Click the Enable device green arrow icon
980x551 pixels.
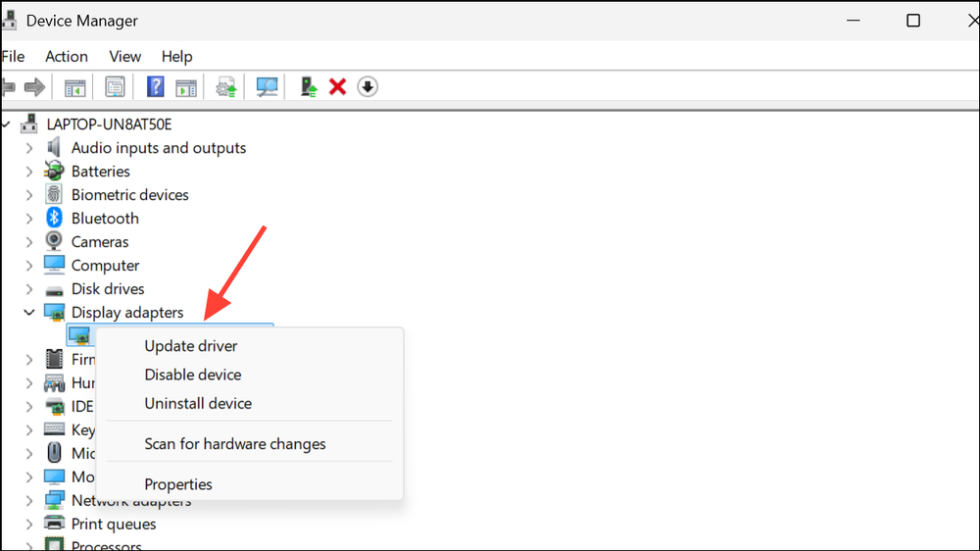click(309, 87)
